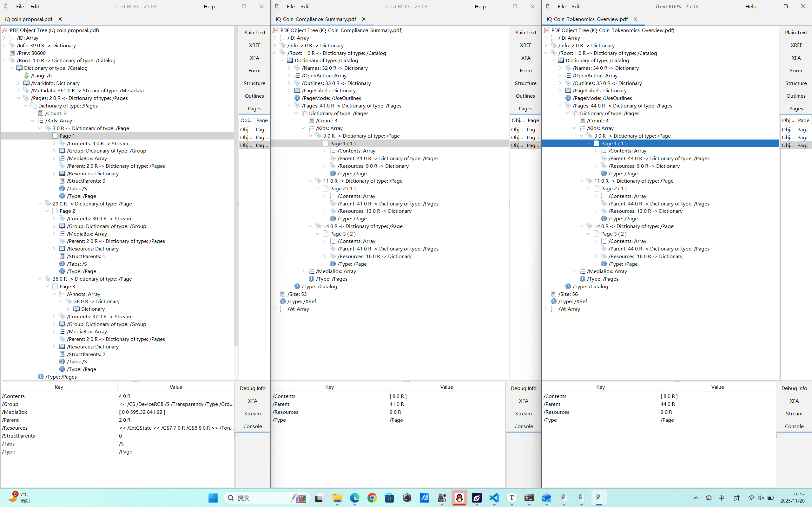Expand the /Names: 32 0 R node
Screen dimensions: 812x507
(x=289, y=68)
